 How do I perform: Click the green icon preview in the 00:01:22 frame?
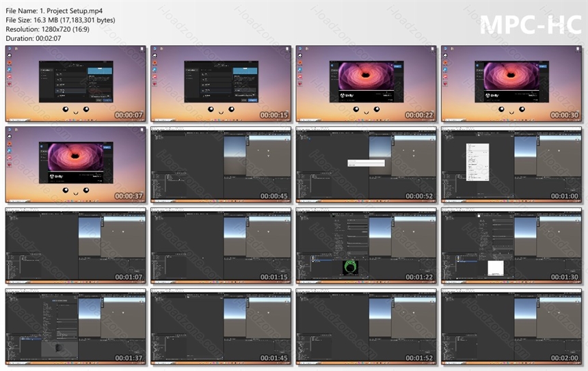350,268
